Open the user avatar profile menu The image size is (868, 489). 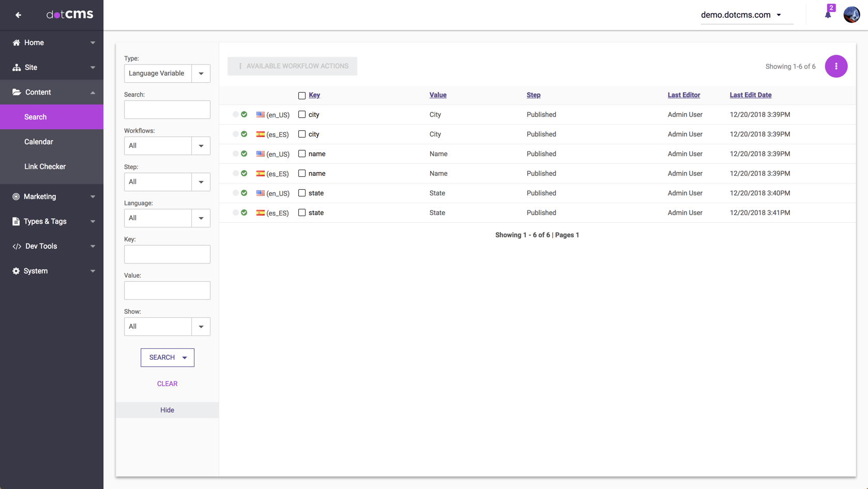pos(851,14)
